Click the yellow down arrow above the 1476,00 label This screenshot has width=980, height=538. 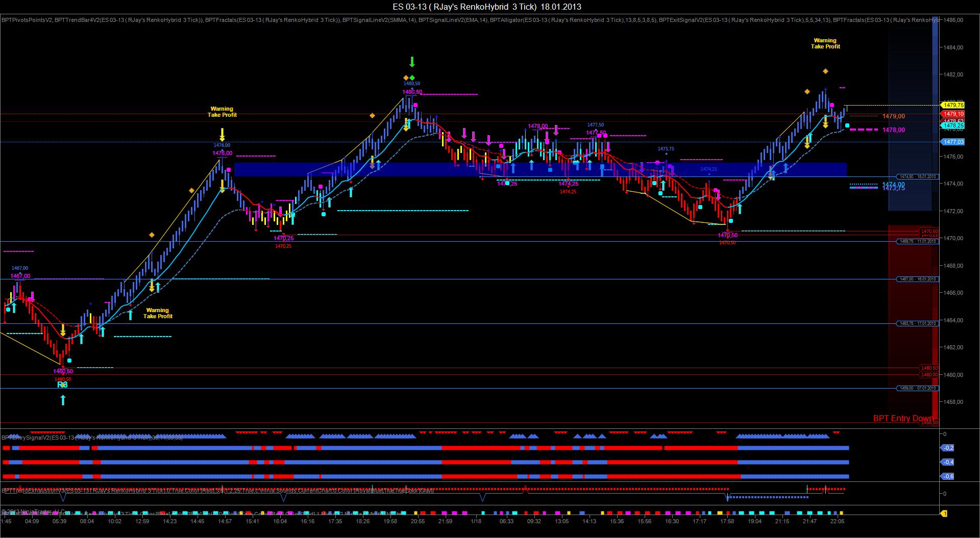tap(222, 135)
